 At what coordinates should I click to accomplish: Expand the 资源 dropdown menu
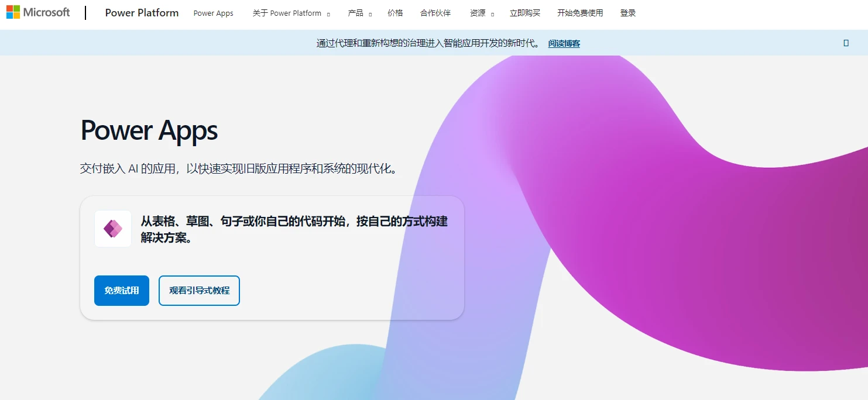[482, 13]
